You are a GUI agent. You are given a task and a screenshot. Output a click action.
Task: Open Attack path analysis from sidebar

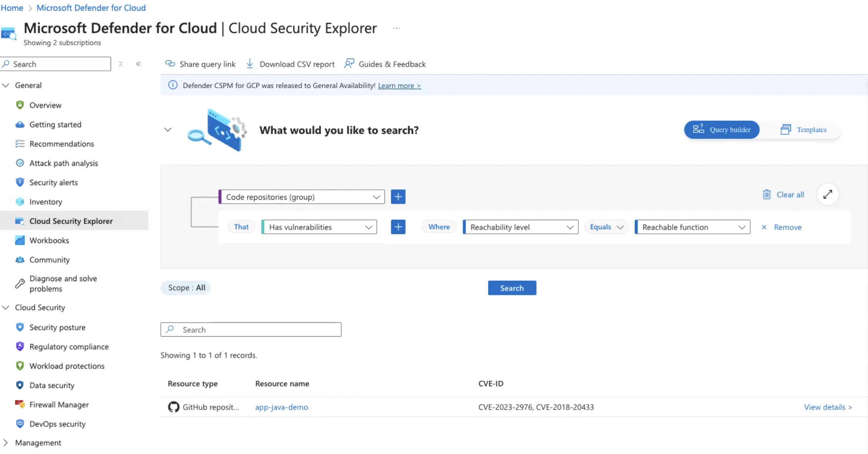click(x=63, y=163)
